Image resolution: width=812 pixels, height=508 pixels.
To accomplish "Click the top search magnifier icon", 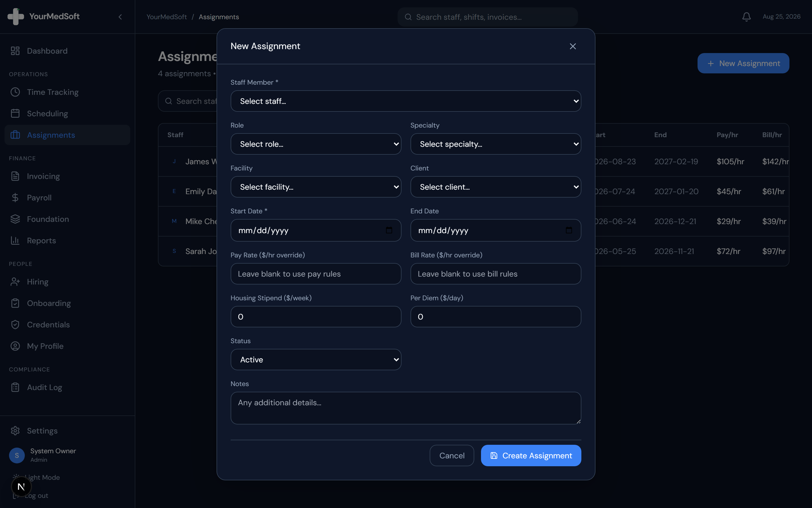I will tap(408, 17).
